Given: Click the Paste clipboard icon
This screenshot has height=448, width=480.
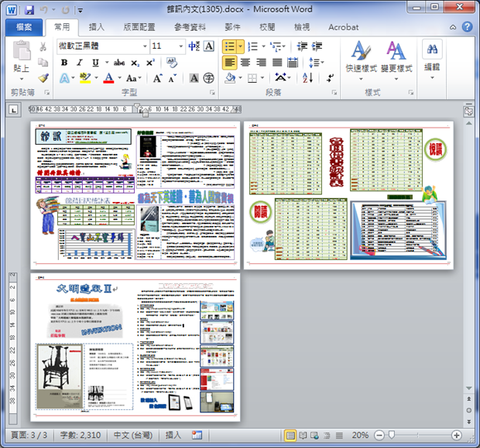Looking at the screenshot, I should [22, 51].
